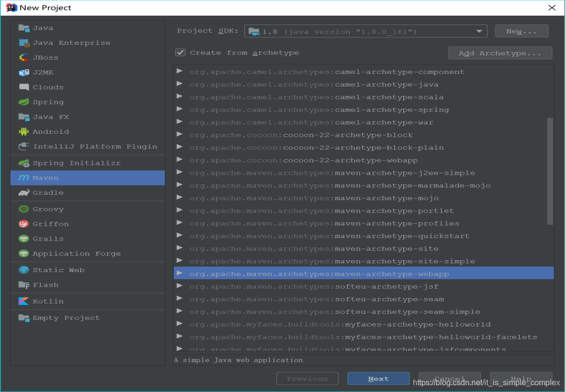Select maven-archetype-mojo text
Viewport: 565px width, 392px height.
point(387,198)
